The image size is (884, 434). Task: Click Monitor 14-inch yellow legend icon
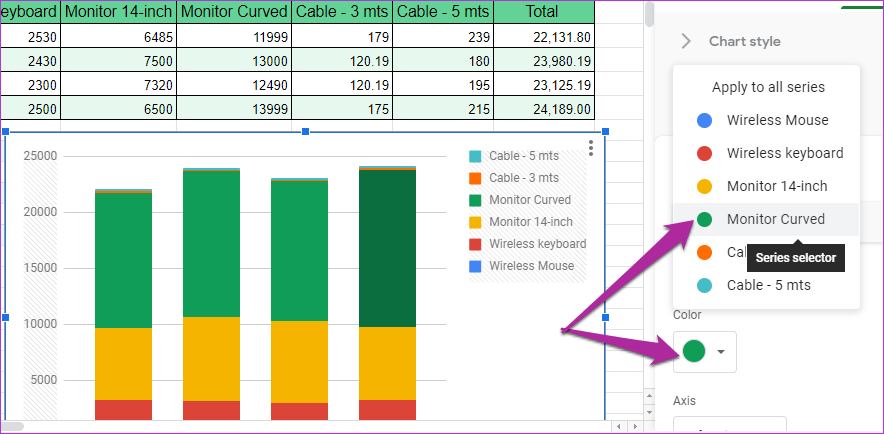(475, 222)
